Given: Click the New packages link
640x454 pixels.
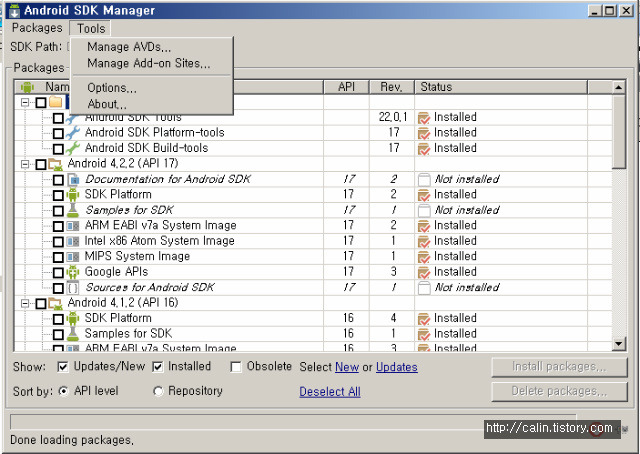Looking at the screenshot, I should click(347, 367).
